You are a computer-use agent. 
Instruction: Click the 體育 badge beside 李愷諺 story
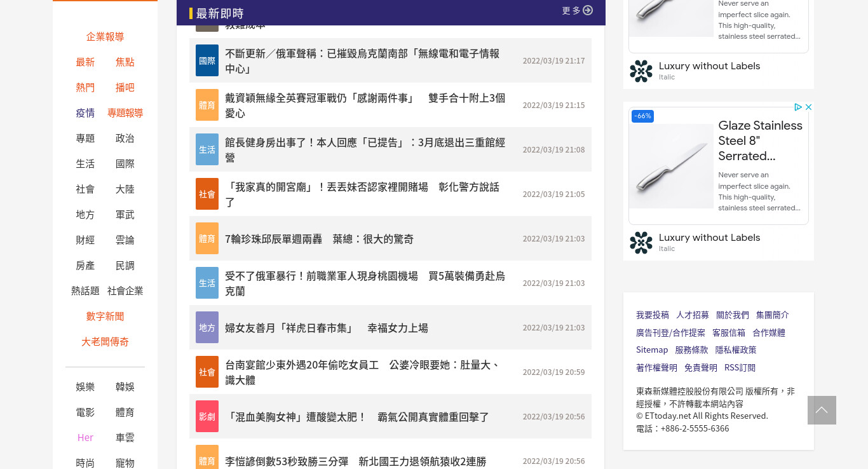207,457
